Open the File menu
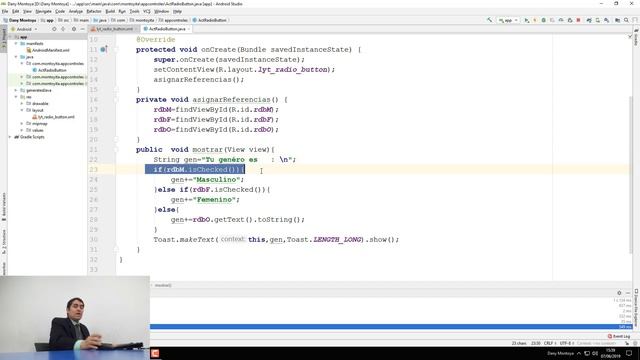Viewport: 640px width, 360px height. click(5, 11)
